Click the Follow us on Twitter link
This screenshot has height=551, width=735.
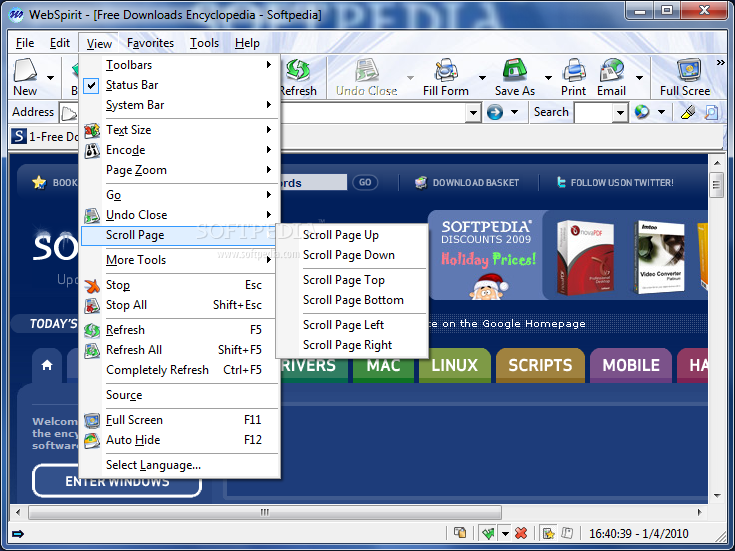coord(622,183)
